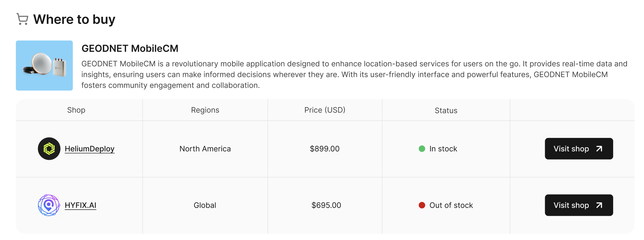Click the Where to buy heading
The width and height of the screenshot is (644, 240).
coord(74,19)
